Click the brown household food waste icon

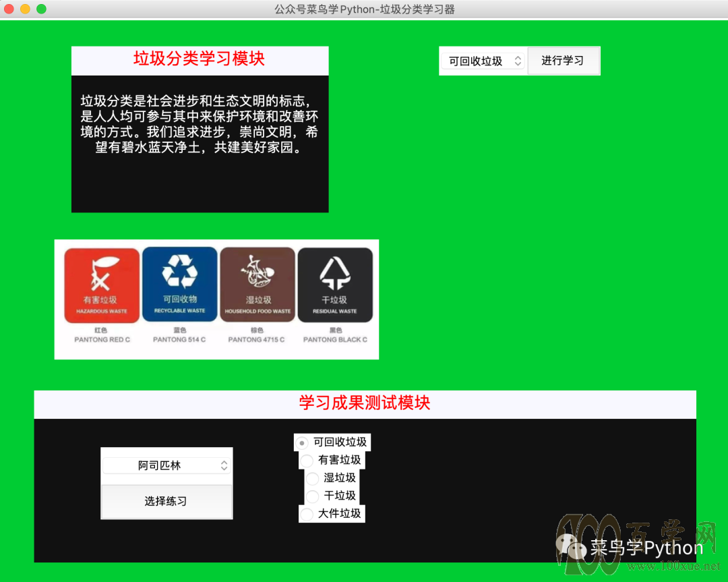click(x=257, y=285)
